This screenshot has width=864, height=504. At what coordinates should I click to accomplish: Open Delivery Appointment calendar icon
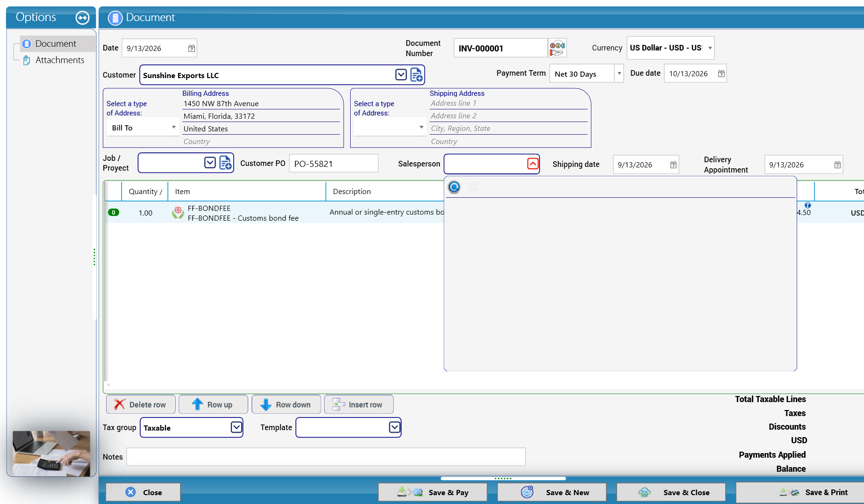point(837,165)
